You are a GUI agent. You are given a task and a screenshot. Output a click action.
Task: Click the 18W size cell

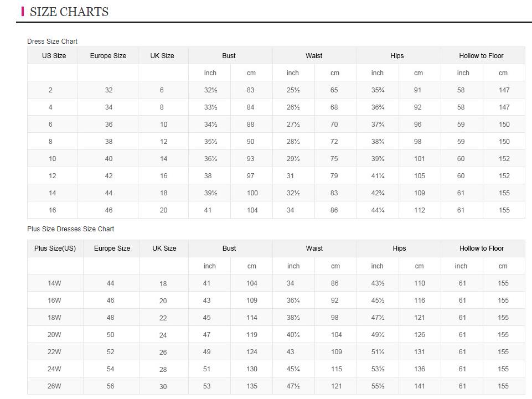pyautogui.click(x=54, y=318)
